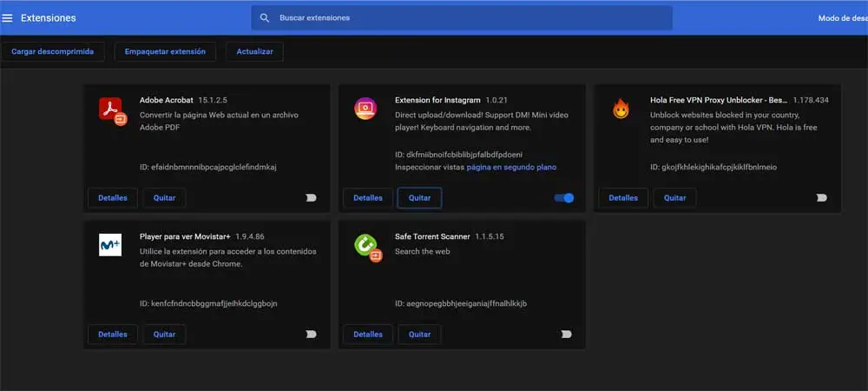Viewport: 868px width, 391px height.
Task: Click the Movistar+ player icon
Action: pyautogui.click(x=110, y=245)
